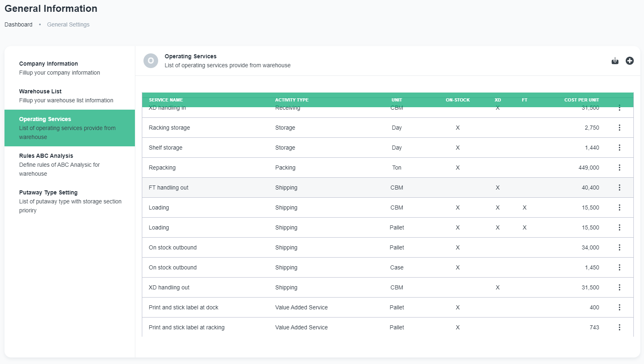Click the General Settings breadcrumb
The width and height of the screenshot is (644, 364).
pos(68,24)
